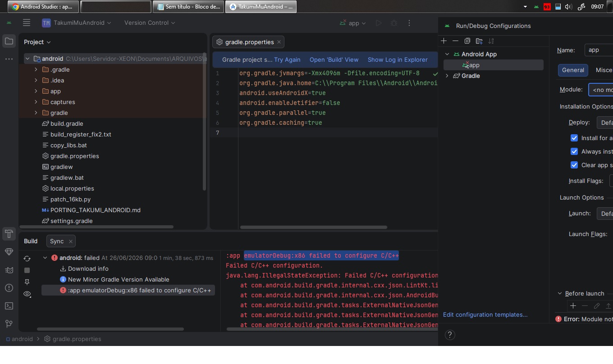Viewport: 613px width, 364px height.
Task: Open the Problems tool window icon
Action: tap(9, 288)
